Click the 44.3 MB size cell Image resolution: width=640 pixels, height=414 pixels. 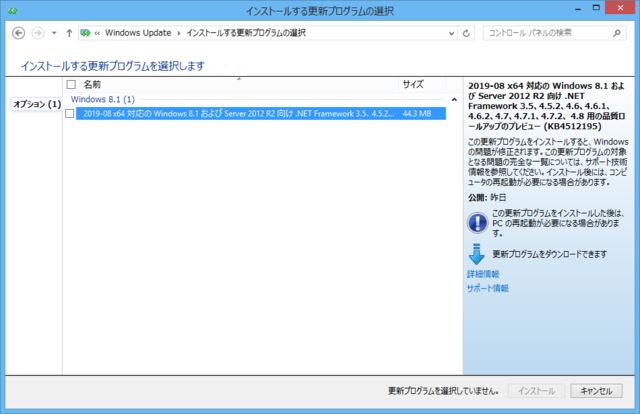pos(417,114)
